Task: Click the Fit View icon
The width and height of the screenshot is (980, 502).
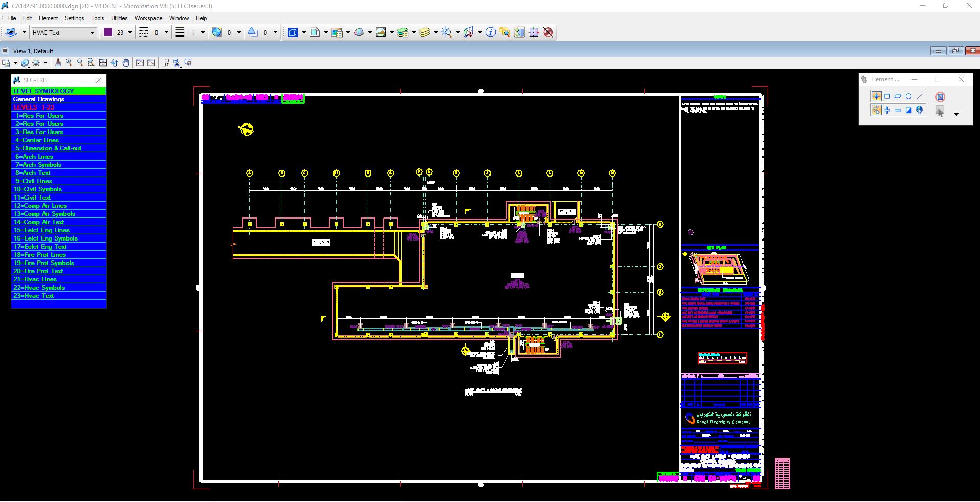Action: click(103, 62)
